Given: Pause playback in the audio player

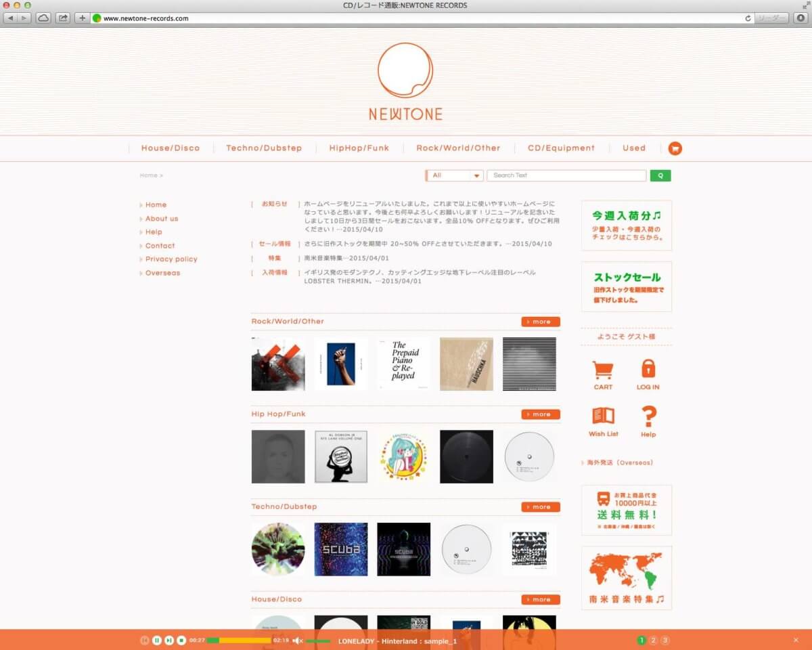Looking at the screenshot, I should [x=157, y=641].
